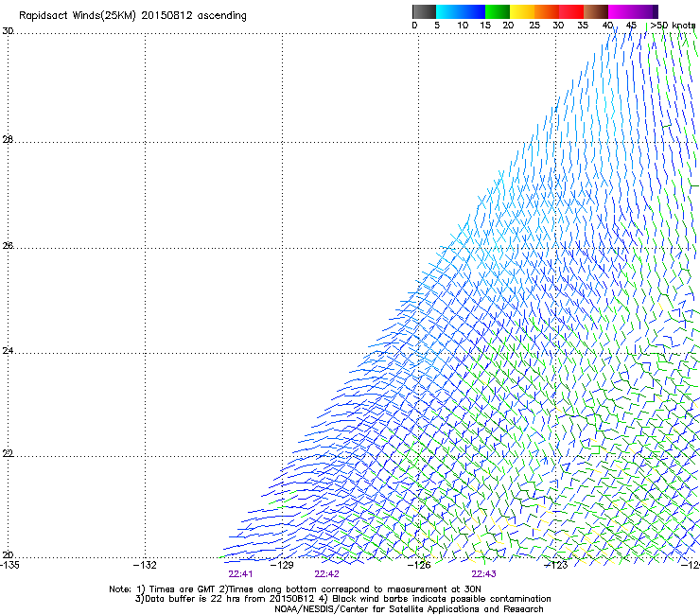700x615 pixels.
Task: Click the 28 latitude axis label
Action: pyautogui.click(x=8, y=139)
